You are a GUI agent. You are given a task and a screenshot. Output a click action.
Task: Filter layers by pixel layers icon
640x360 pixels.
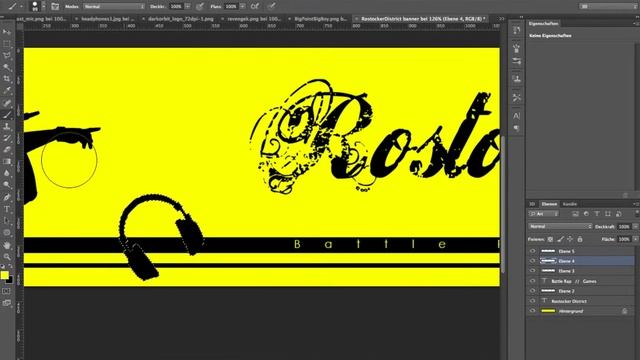tap(575, 214)
